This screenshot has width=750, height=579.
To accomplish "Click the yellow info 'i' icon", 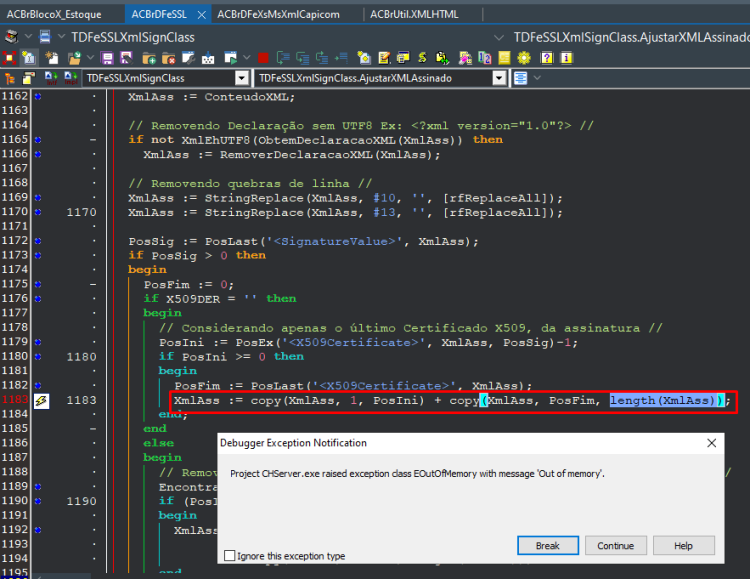I will coord(566,58).
